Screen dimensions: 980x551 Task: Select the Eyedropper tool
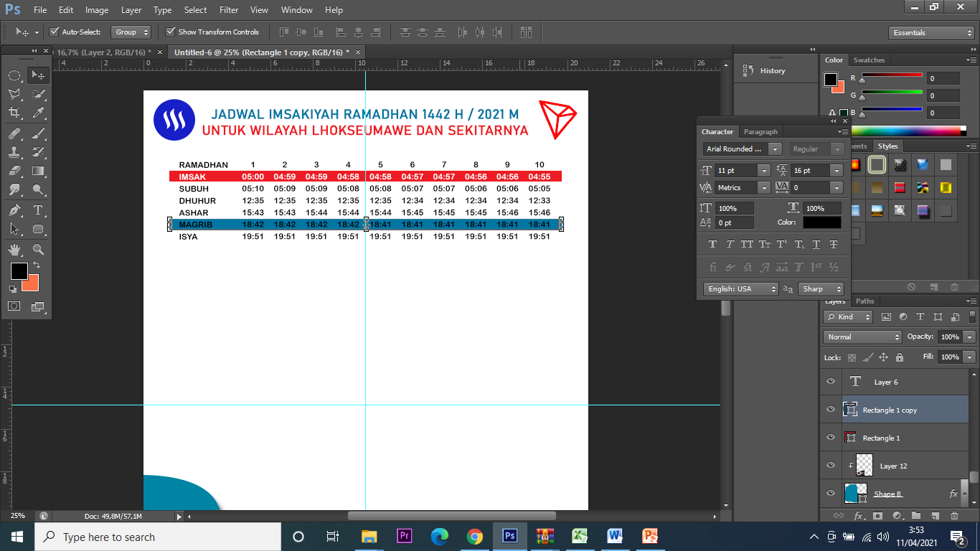[x=39, y=113]
